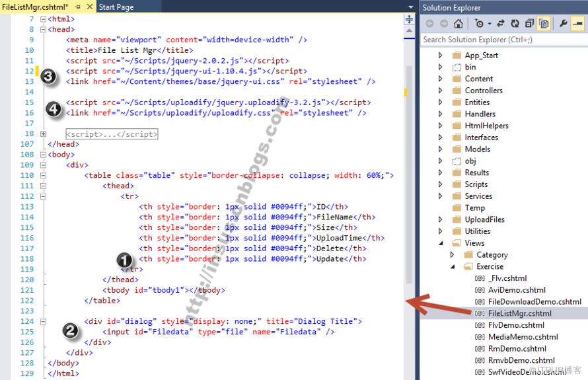Collapse the <html> outlining region on line 7
Image resolution: width=588 pixels, height=380 pixels.
pyautogui.click(x=43, y=19)
